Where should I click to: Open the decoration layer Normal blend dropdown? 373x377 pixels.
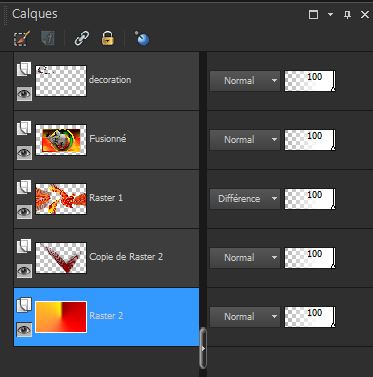(245, 81)
